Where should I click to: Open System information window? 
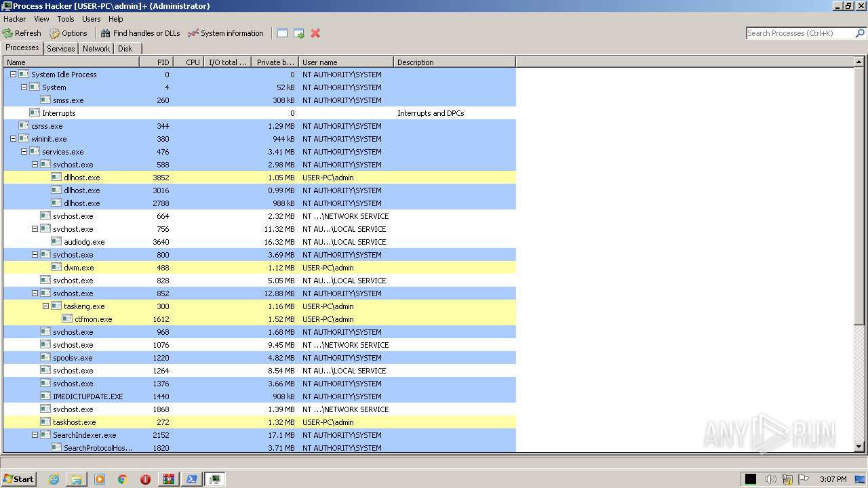(x=225, y=33)
